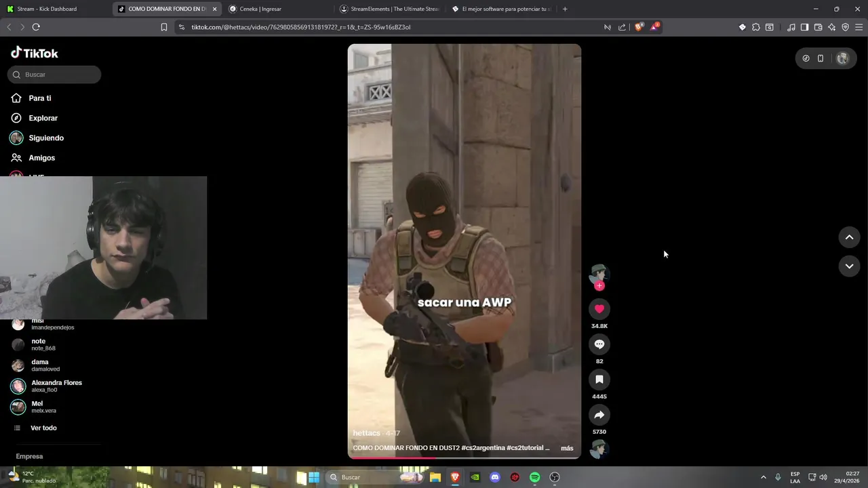Open File Explorer from taskbar
The height and width of the screenshot is (488, 868).
coord(435,477)
